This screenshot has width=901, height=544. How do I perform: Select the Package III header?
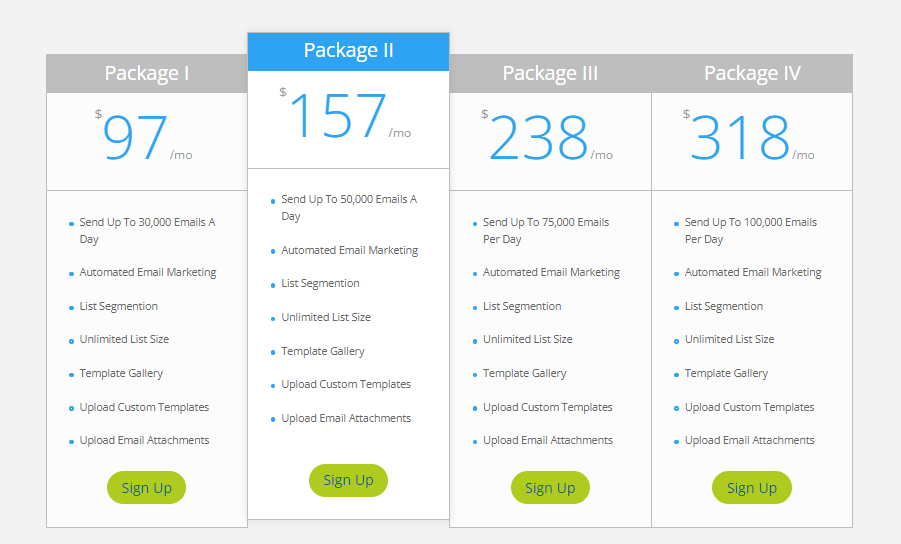tap(550, 73)
